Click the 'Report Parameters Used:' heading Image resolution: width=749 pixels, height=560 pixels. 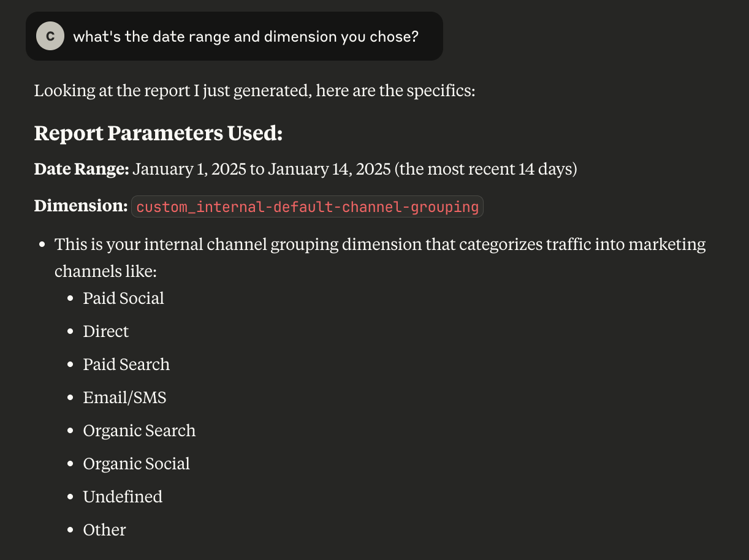click(x=158, y=133)
